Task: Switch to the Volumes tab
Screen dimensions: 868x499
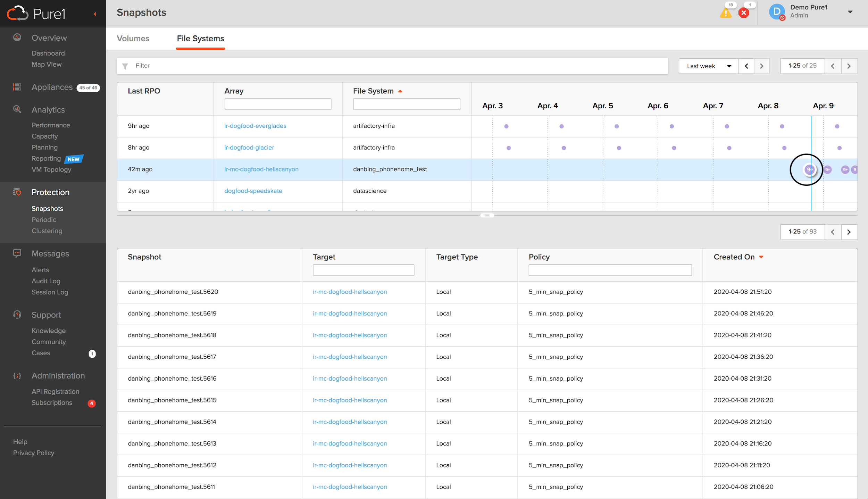Action: coord(134,38)
